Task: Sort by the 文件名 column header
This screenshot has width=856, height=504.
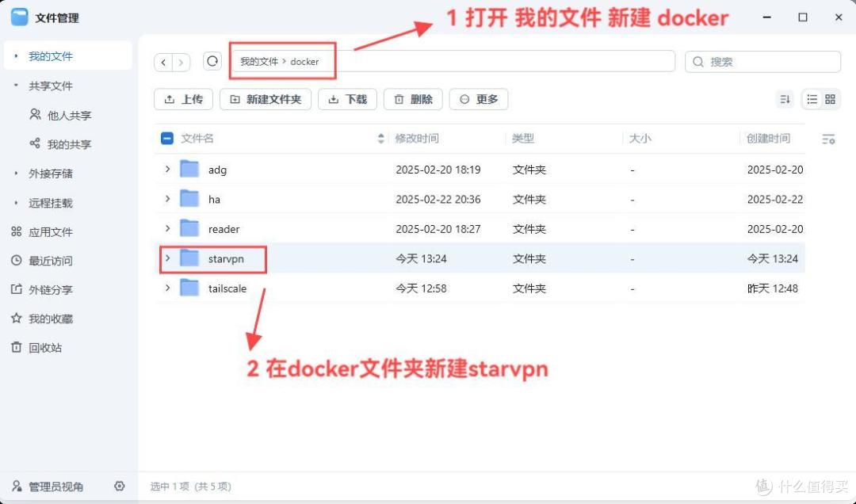Action: [197, 139]
